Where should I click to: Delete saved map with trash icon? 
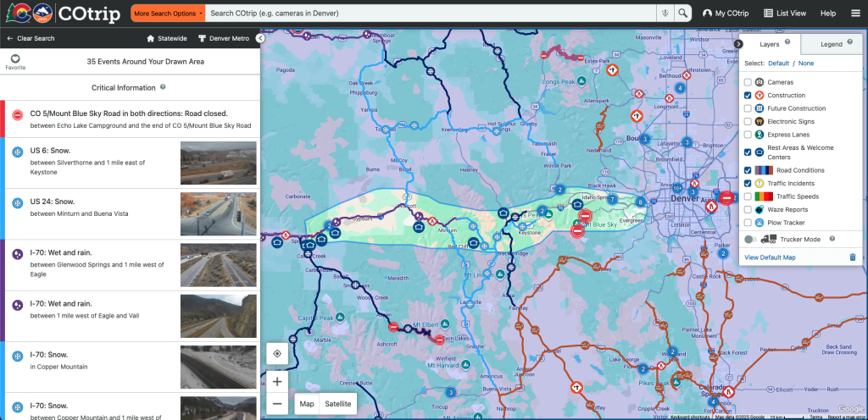tap(852, 257)
